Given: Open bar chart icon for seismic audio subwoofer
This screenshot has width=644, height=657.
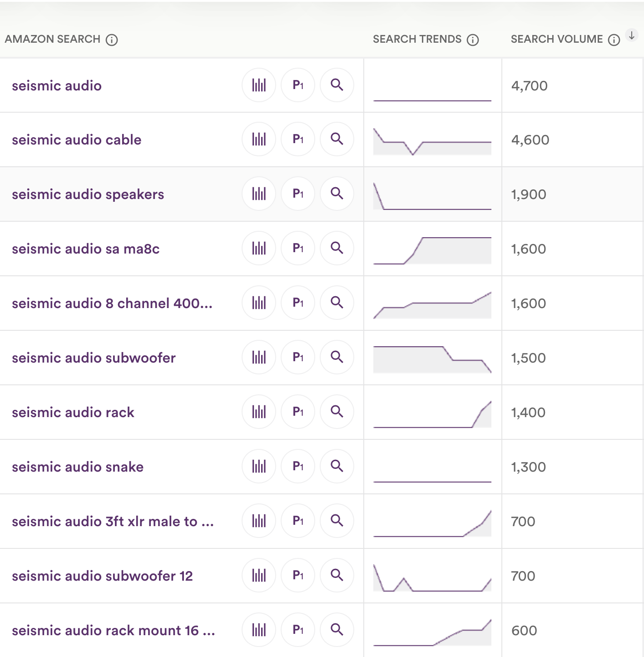Looking at the screenshot, I should pos(259,357).
